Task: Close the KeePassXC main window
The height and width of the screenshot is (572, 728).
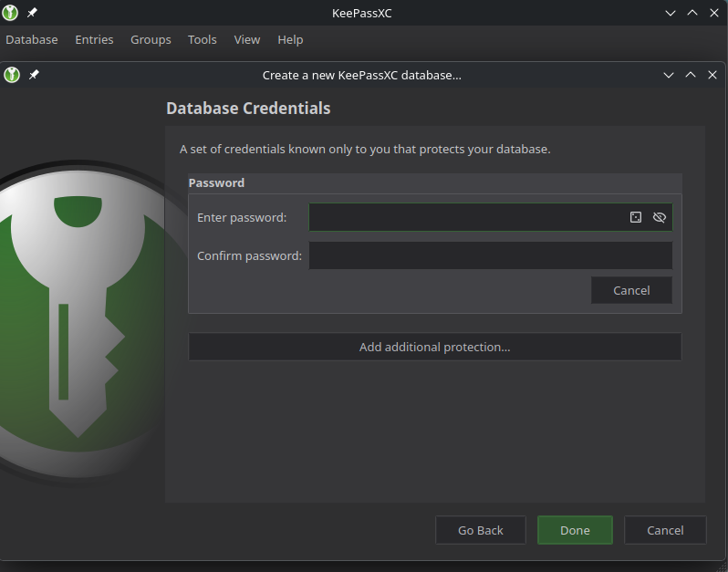Action: [714, 13]
